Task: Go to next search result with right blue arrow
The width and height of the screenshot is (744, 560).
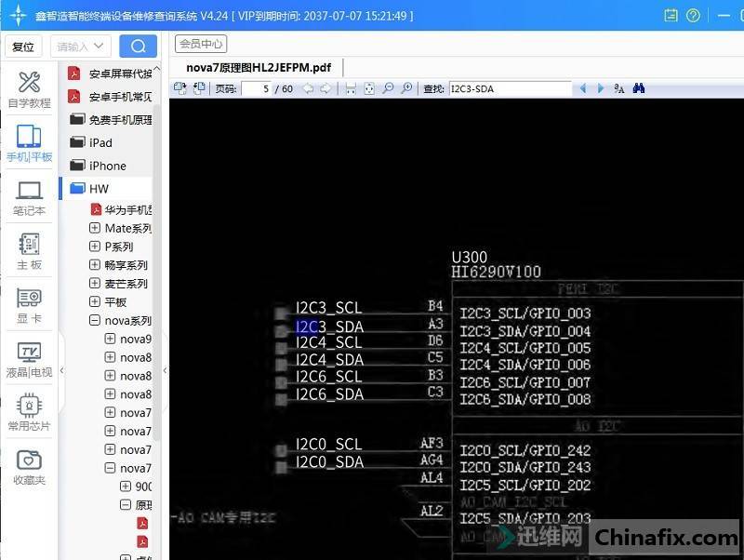Action: (x=601, y=88)
